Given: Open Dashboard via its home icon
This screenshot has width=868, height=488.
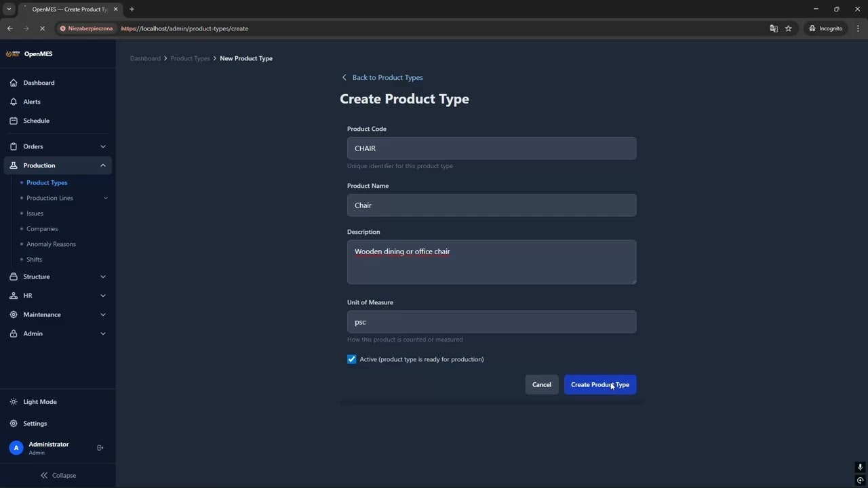Looking at the screenshot, I should point(14,83).
